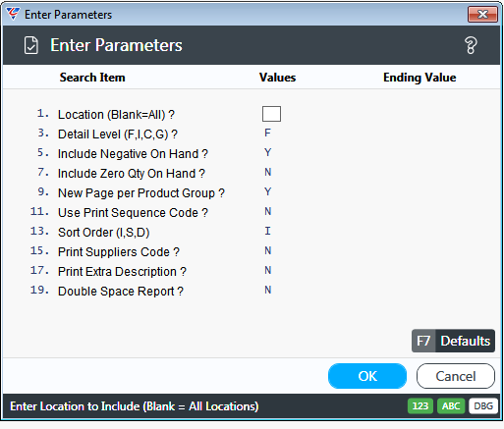
Task: Select the Detail Level value F
Action: (267, 133)
